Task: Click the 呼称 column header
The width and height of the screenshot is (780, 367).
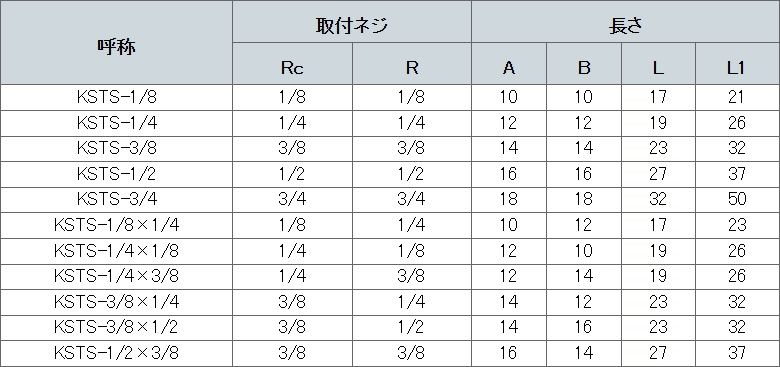Action: [116, 47]
